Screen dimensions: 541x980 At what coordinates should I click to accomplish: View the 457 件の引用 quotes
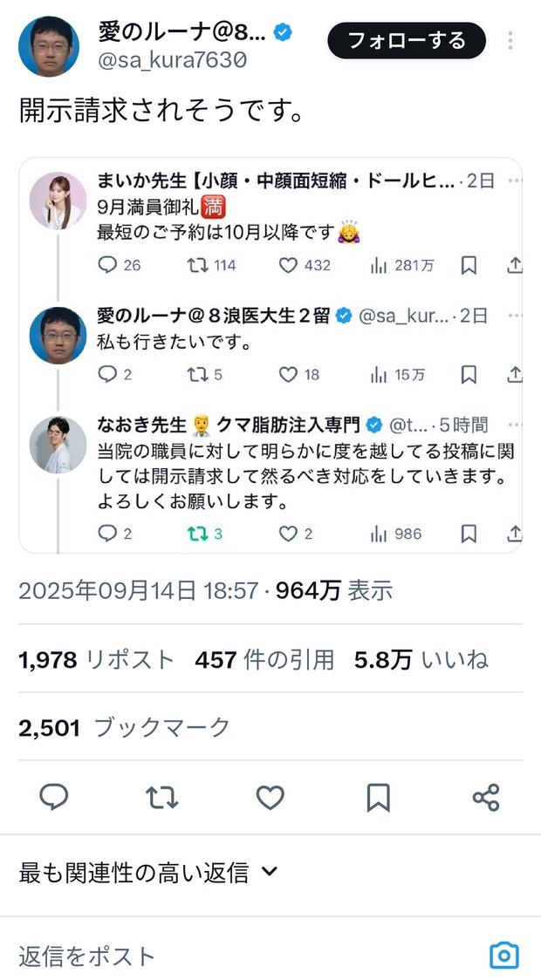(264, 660)
